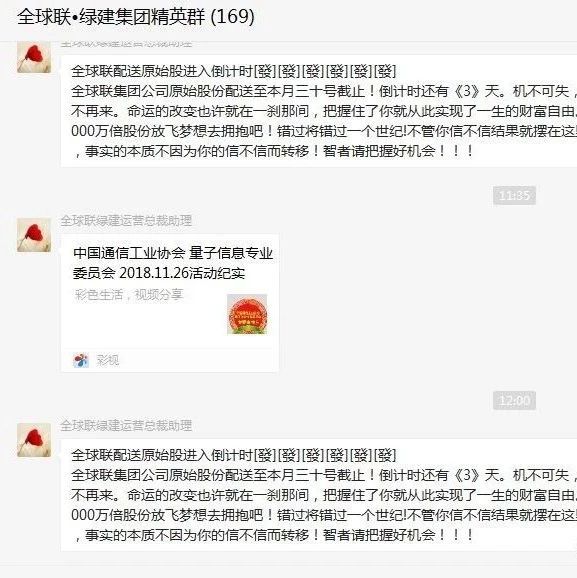Select the top countdown message bubble text
The height and width of the screenshot is (578, 577).
tap(319, 111)
